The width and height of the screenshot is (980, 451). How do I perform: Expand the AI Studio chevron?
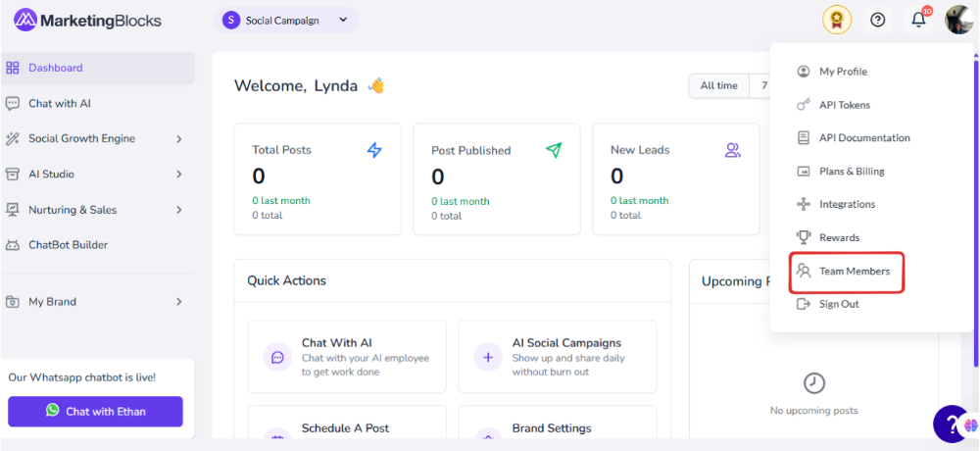click(x=178, y=174)
